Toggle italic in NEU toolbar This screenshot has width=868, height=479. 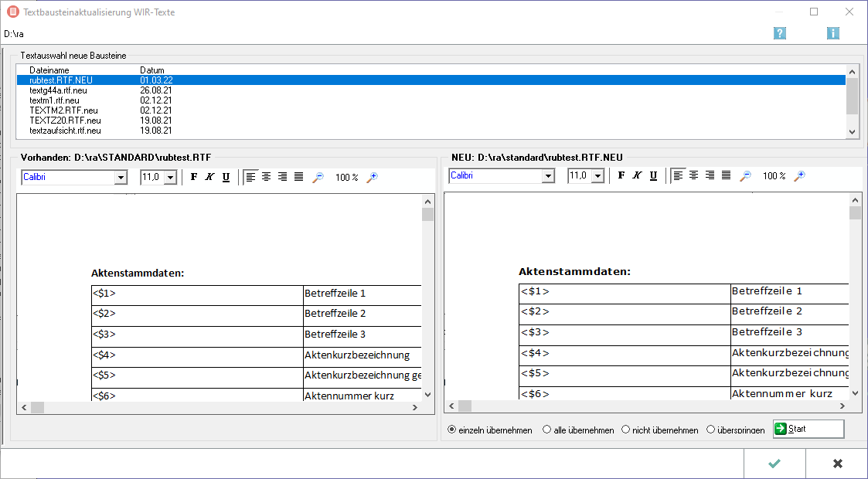pyautogui.click(x=637, y=175)
